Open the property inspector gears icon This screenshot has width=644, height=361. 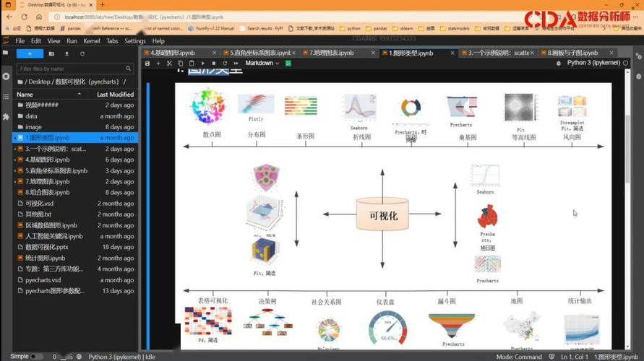639,56
